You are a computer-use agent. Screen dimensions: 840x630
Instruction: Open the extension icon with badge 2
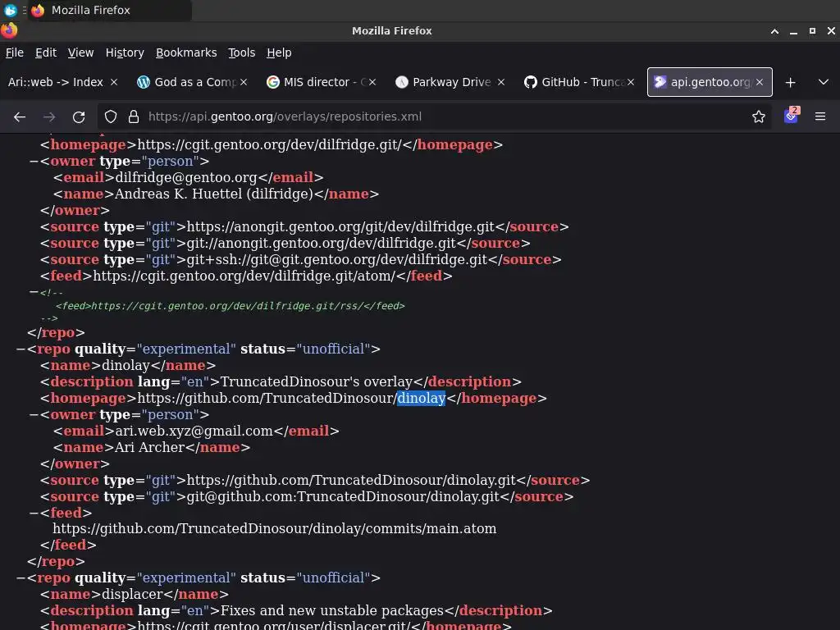(792, 115)
